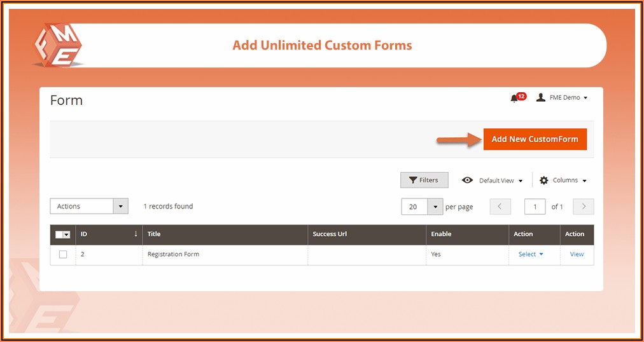
Task: Click the View link for Registration Form
Action: point(577,254)
